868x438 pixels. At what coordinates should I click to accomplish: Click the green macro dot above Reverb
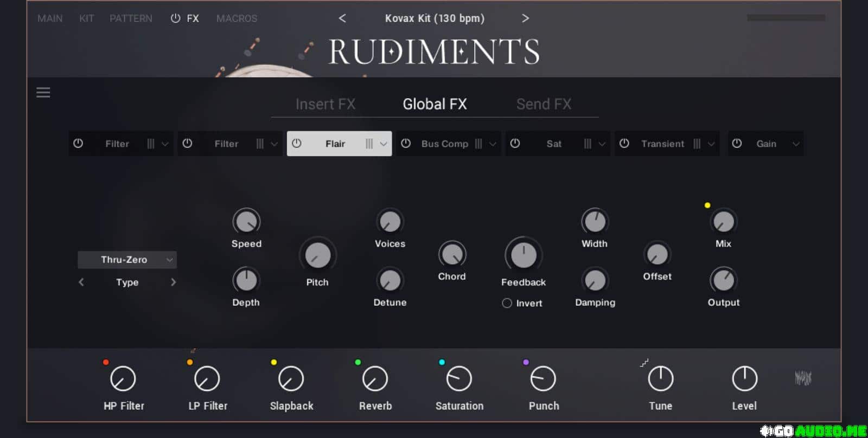[x=358, y=362]
